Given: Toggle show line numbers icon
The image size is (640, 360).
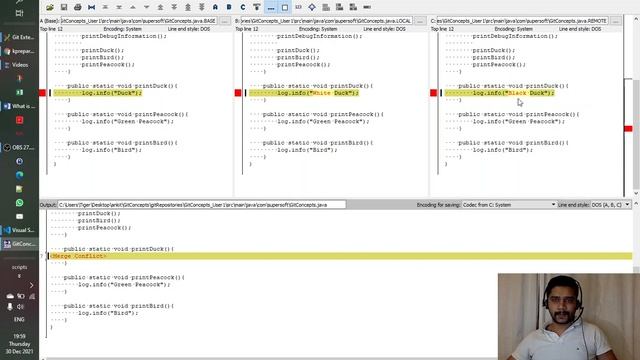Looking at the screenshot, I should [x=298, y=7].
